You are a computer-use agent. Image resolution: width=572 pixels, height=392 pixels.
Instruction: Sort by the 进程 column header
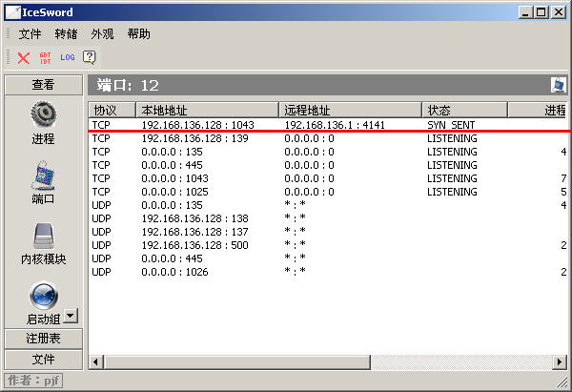click(538, 110)
